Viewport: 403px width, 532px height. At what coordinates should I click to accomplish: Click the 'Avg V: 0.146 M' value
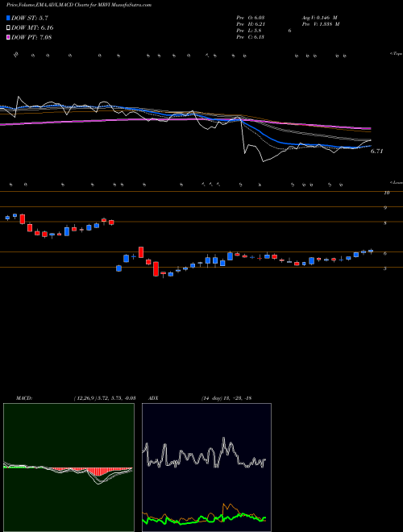319,18
